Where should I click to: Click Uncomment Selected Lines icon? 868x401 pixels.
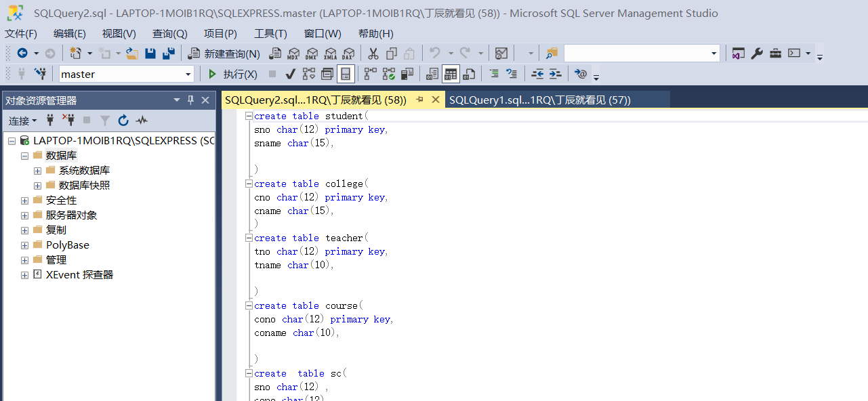512,74
